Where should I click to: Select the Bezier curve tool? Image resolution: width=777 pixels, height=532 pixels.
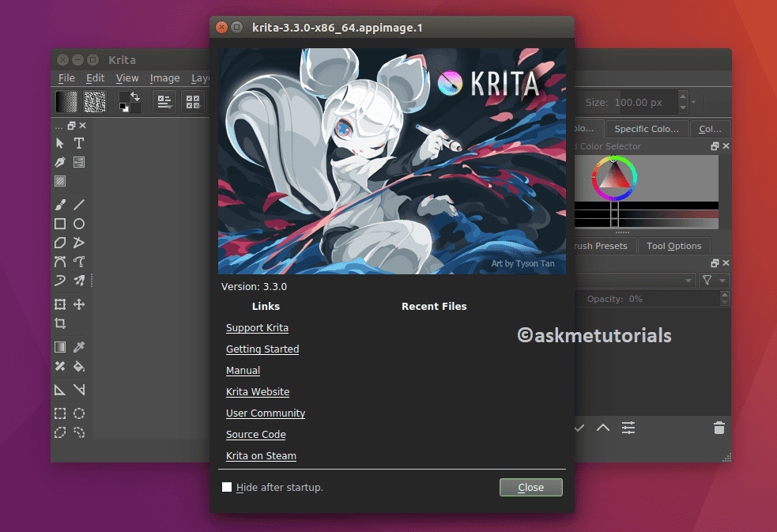[60, 262]
